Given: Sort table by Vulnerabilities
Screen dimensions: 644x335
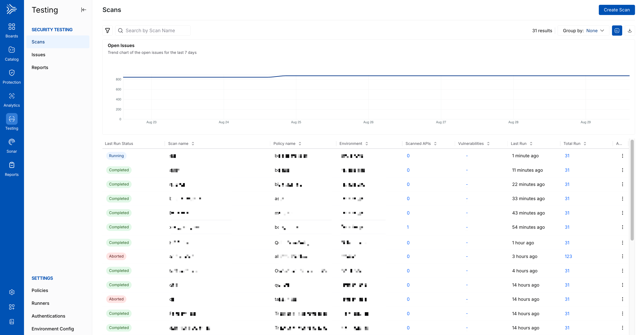Looking at the screenshot, I should 488,143.
